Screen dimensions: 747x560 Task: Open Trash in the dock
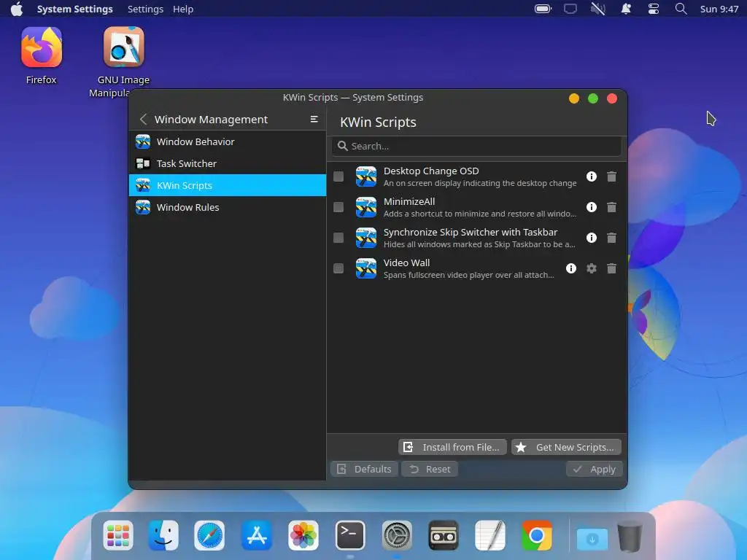tap(630, 536)
